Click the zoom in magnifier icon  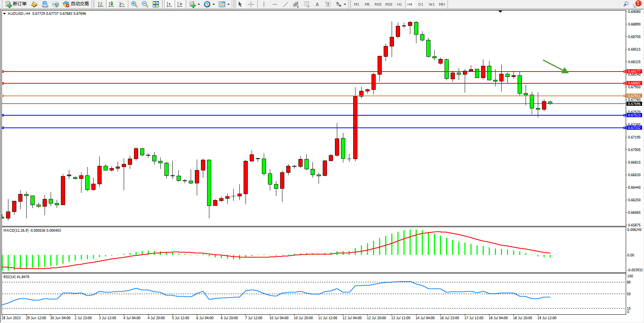click(x=134, y=4)
